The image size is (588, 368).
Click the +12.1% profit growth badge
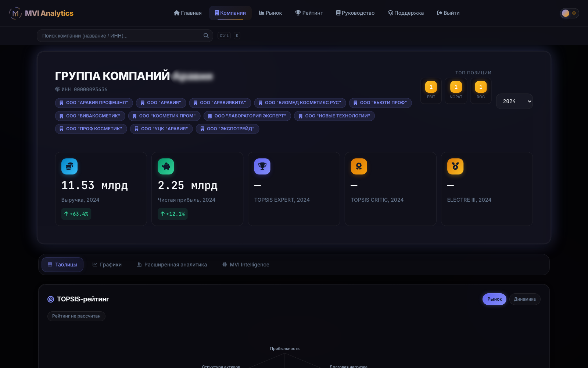click(x=173, y=214)
